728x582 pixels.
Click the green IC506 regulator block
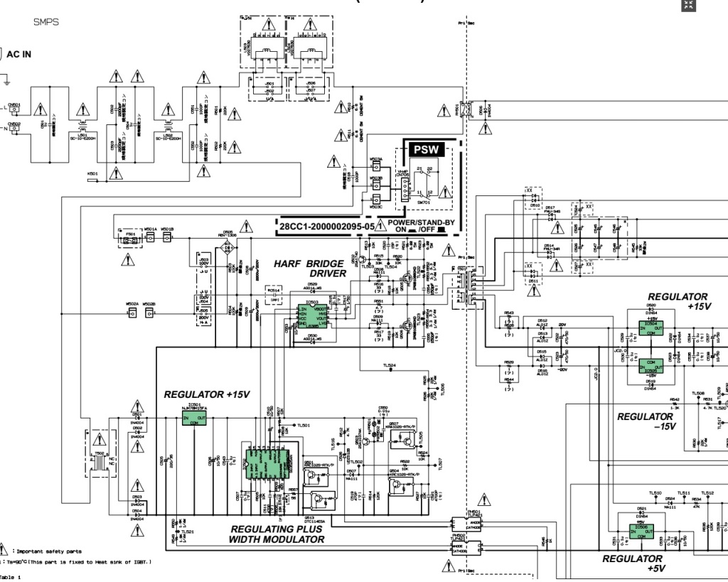pos(641,532)
